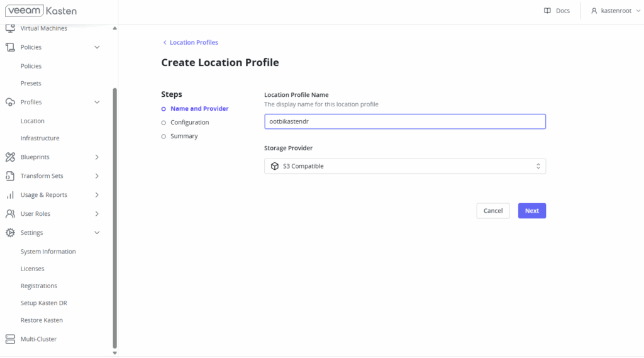Click the User Roles people icon
This screenshot has width=644, height=358.
pyautogui.click(x=10, y=214)
